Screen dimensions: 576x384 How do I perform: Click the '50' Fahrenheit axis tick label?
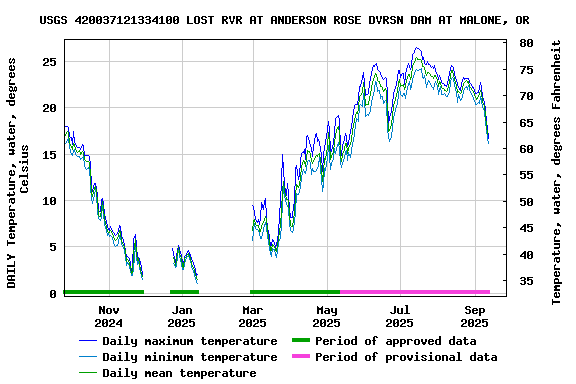526,202
